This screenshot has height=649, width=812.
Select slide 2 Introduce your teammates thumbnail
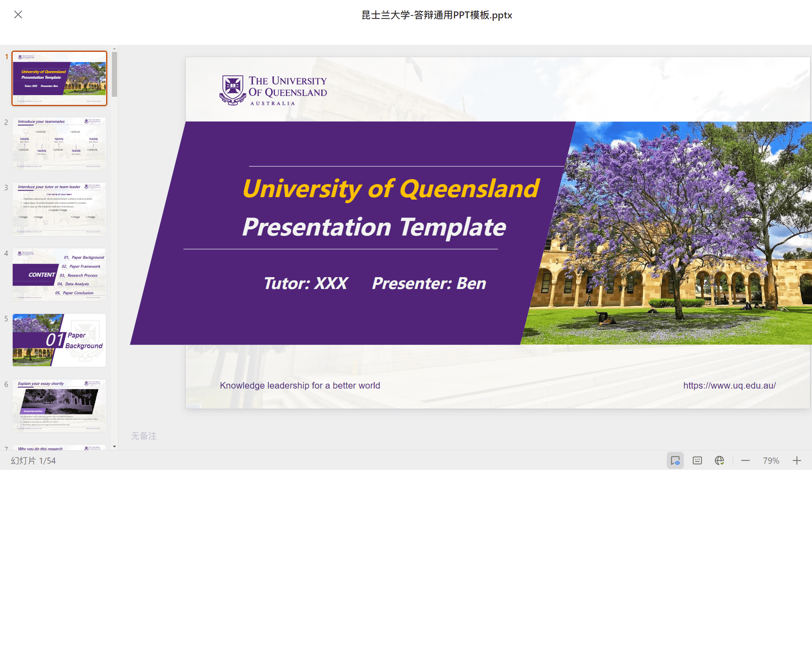[60, 144]
